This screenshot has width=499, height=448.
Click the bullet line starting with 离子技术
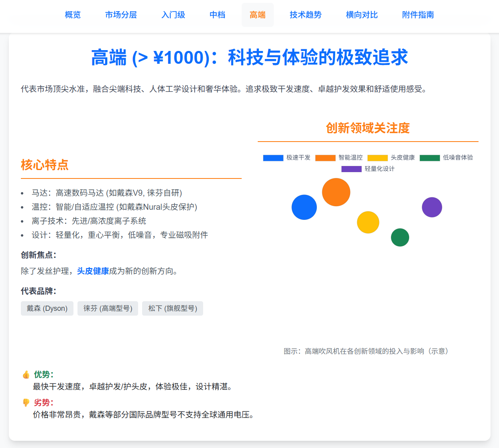click(x=89, y=221)
